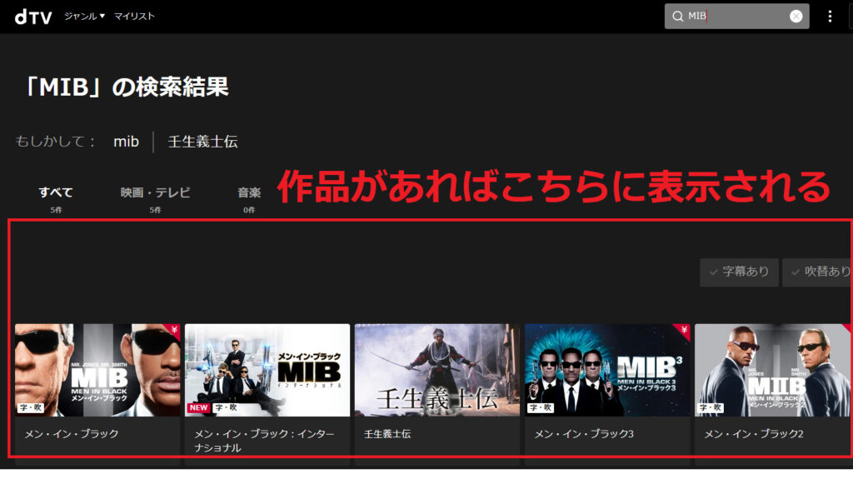This screenshot has height=504, width=853.
Task: Switch to the 音楽 tab
Action: tap(249, 198)
